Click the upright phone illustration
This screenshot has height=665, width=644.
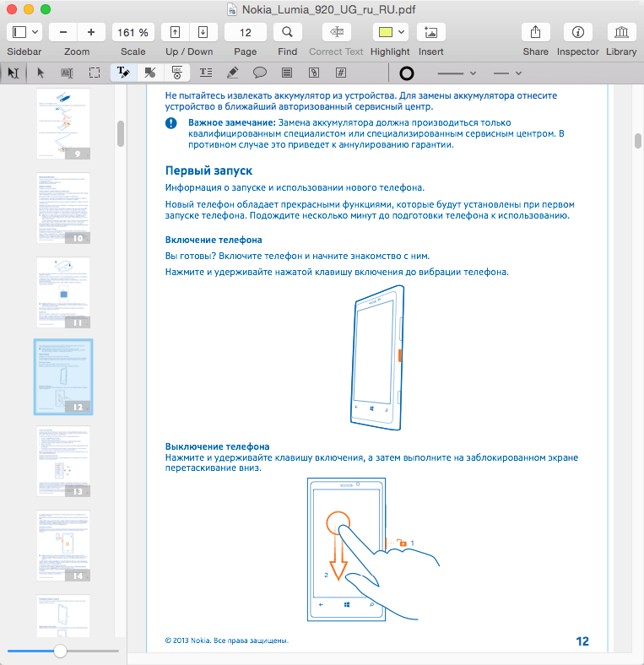click(377, 358)
